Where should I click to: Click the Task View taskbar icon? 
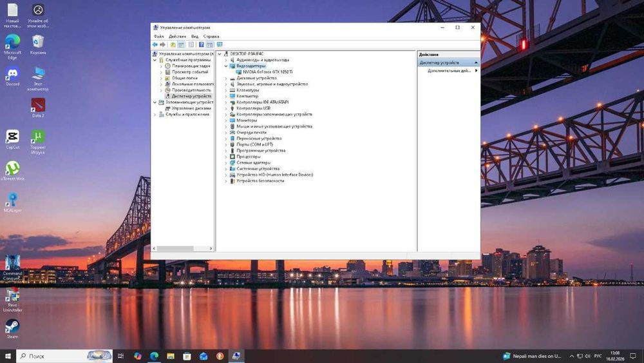coord(120,356)
